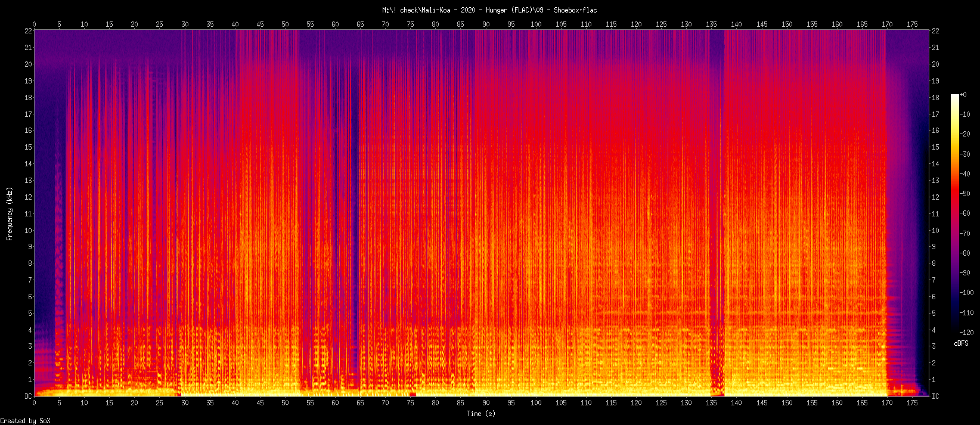
Task: Select the 'Time (s)' axis label
Action: [481, 414]
